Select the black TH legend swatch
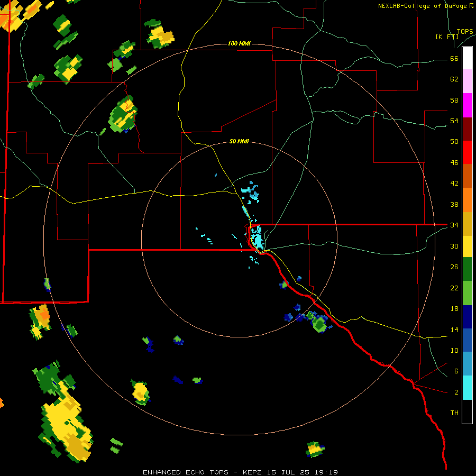Screen dimensions: 476x476 (x=467, y=411)
